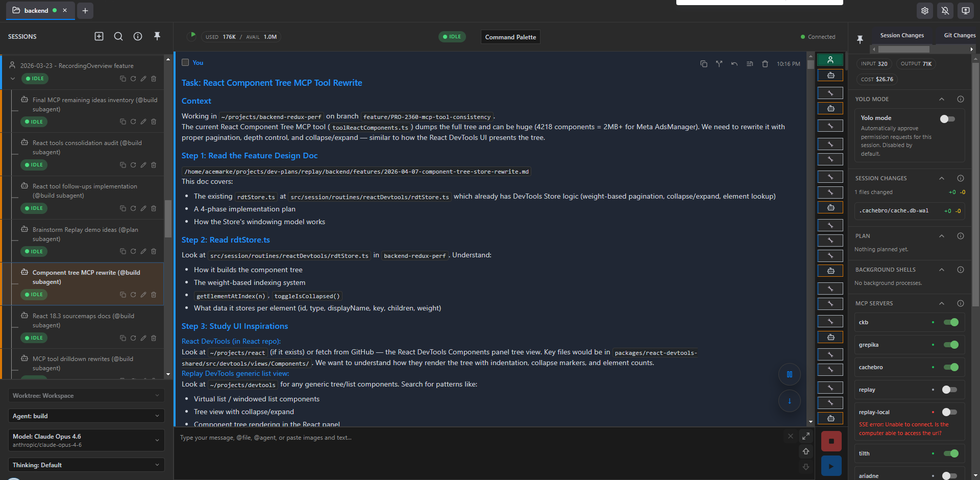The height and width of the screenshot is (480, 980).
Task: Copy the Brainstorm Replay demo ideas session
Action: pos(123,251)
